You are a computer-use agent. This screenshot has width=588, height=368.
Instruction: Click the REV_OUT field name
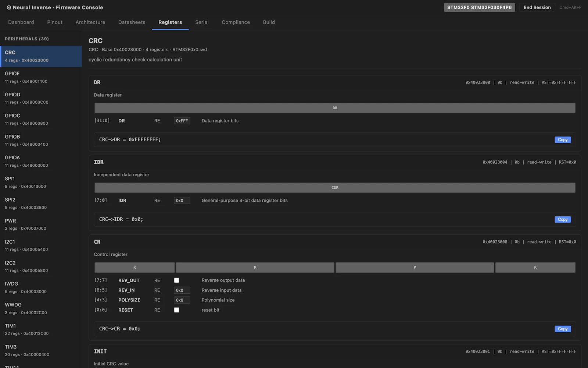coord(129,280)
